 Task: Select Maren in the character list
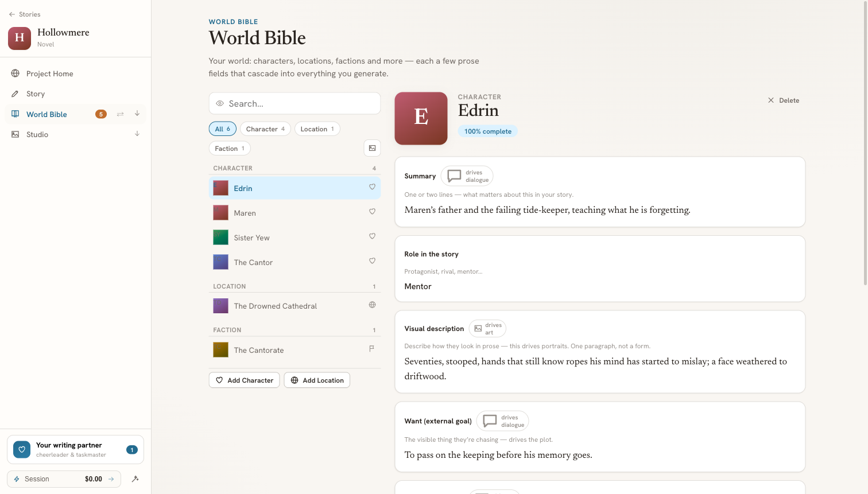coord(294,213)
